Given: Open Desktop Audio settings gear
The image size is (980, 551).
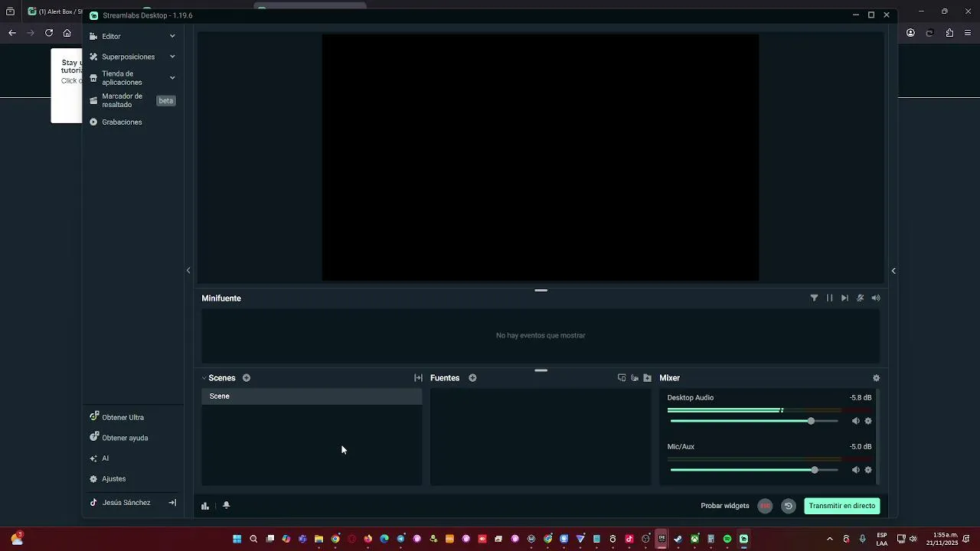Looking at the screenshot, I should click(x=868, y=421).
